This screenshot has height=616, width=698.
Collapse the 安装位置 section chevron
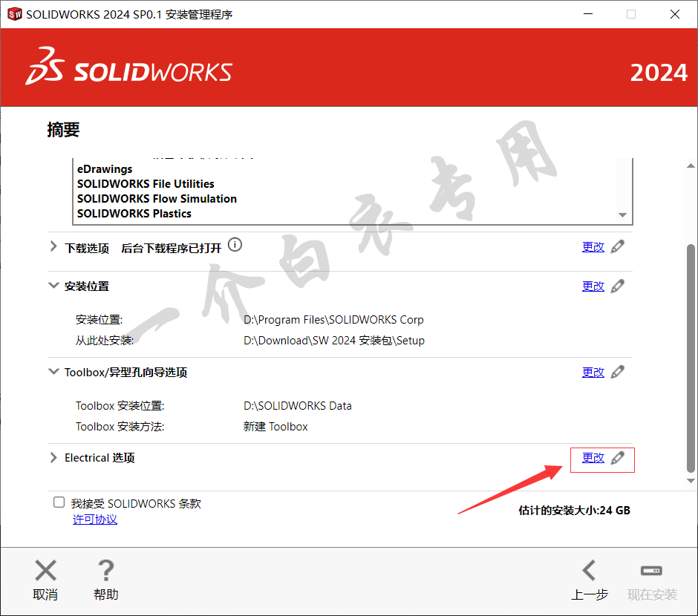point(53,285)
